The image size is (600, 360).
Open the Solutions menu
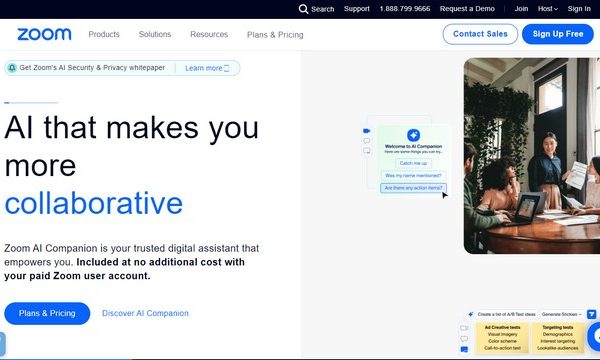[x=155, y=34]
